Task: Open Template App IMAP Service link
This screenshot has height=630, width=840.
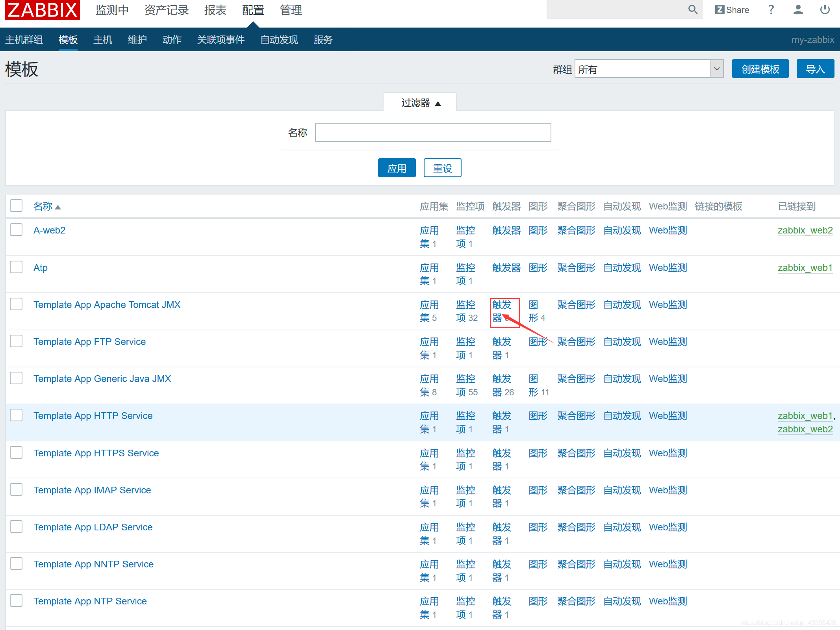Action: coord(92,490)
